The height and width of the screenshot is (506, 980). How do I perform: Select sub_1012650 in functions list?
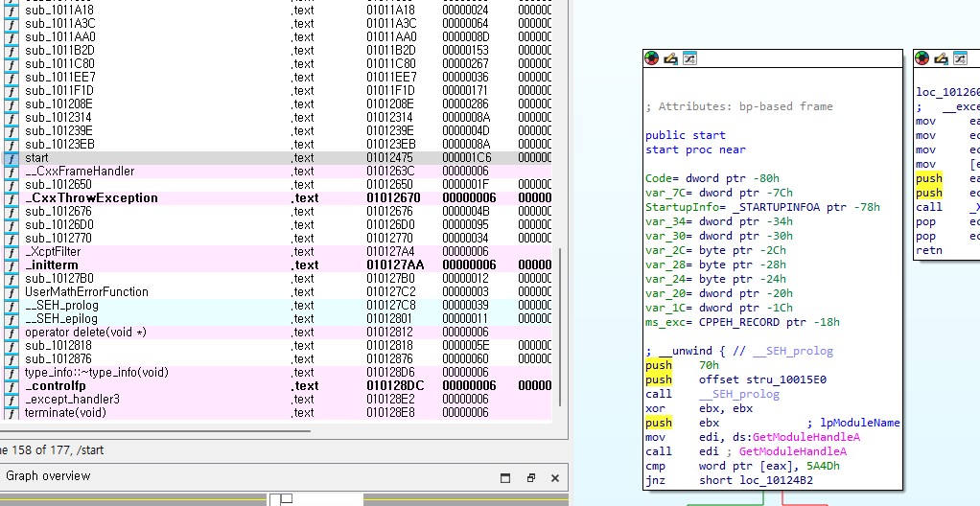(x=276, y=185)
